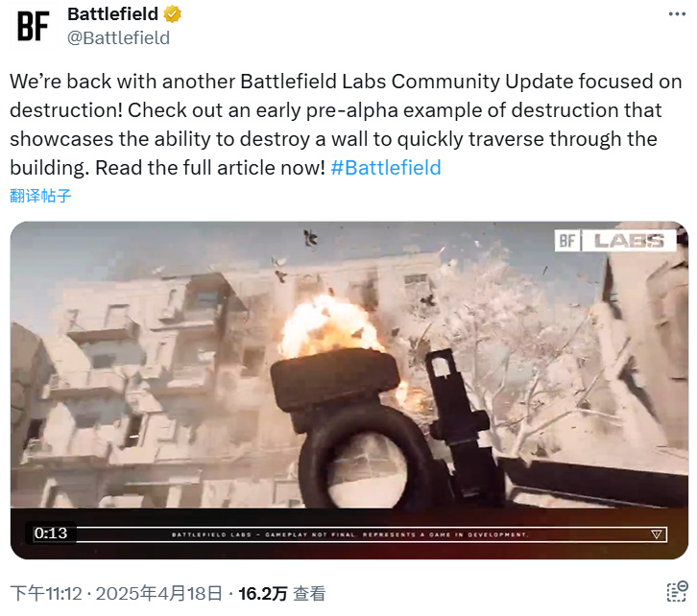Click the gold verified badge
Viewport: 697px width, 616px height.
(173, 14)
